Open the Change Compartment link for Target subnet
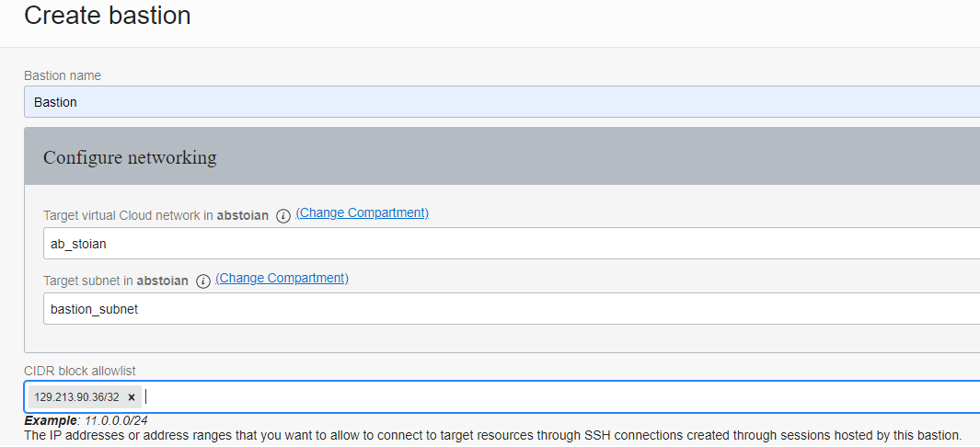Image resolution: width=980 pixels, height=447 pixels. pyautogui.click(x=282, y=278)
